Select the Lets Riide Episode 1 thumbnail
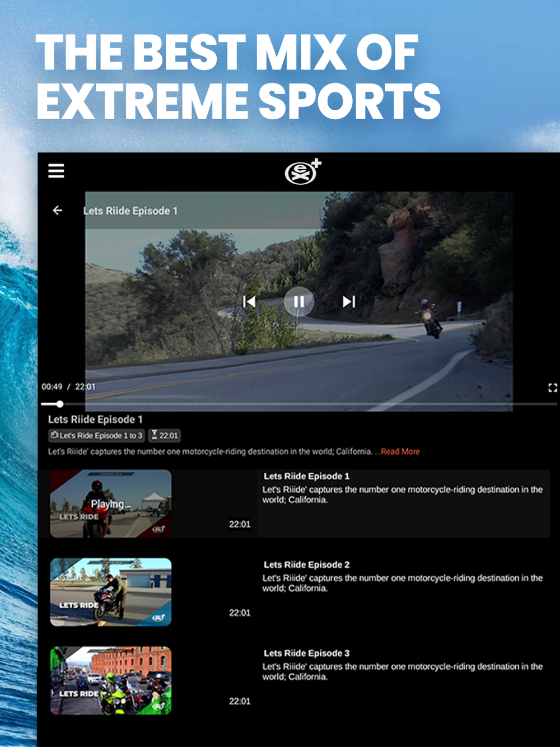560x747 pixels. click(111, 504)
